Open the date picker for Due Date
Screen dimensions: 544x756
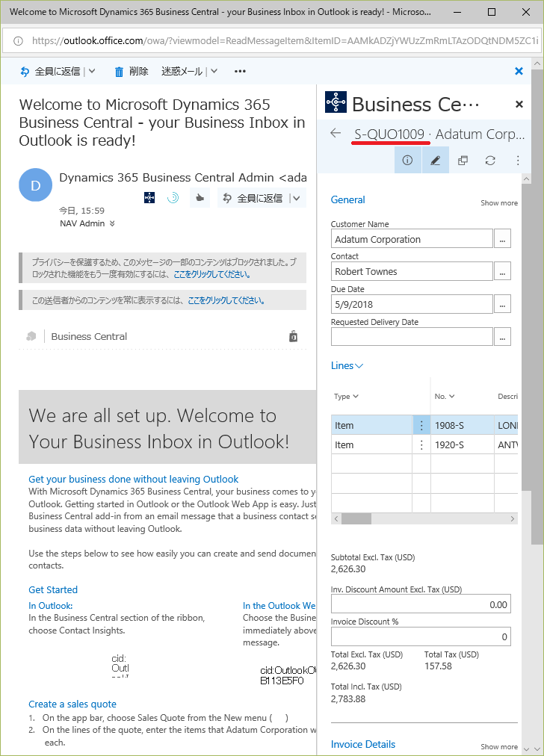click(x=502, y=304)
